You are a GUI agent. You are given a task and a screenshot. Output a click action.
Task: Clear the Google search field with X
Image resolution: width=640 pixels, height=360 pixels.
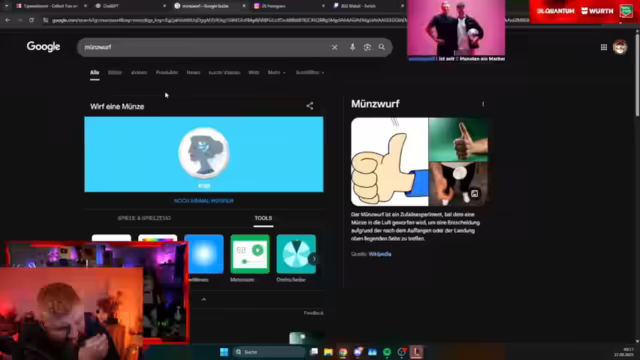tap(334, 47)
